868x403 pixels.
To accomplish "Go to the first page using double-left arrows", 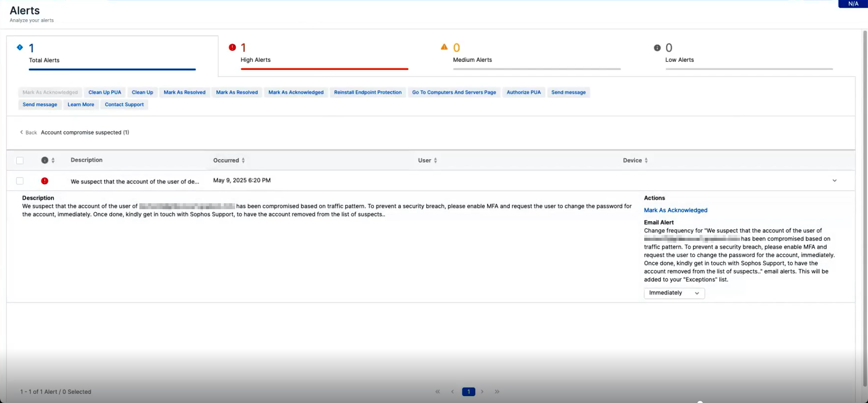I will click(x=438, y=392).
